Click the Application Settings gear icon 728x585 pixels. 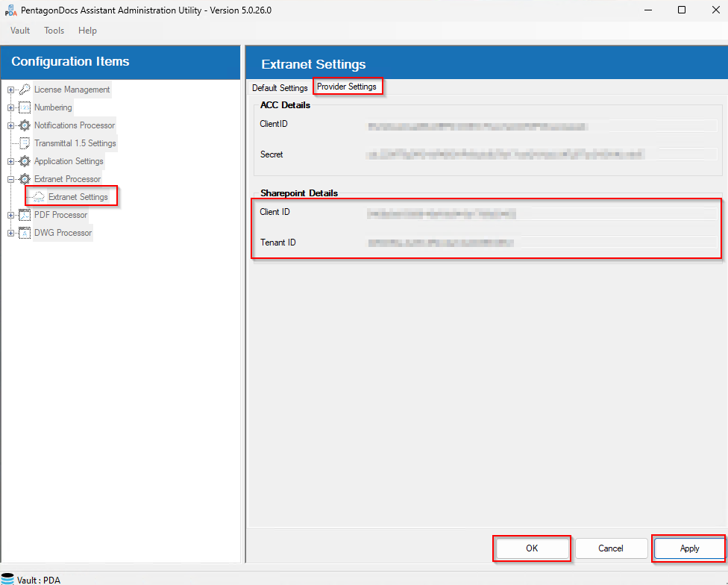click(x=25, y=161)
